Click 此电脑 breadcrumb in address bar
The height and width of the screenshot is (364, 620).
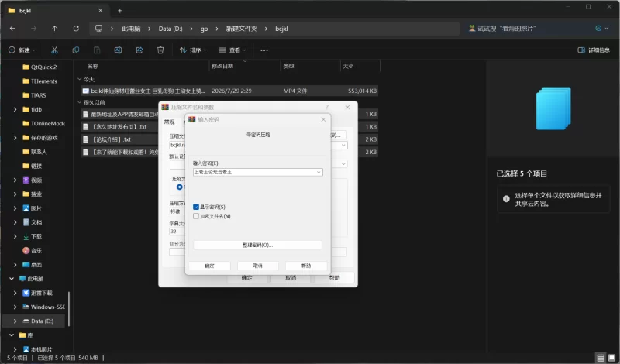pos(131,29)
